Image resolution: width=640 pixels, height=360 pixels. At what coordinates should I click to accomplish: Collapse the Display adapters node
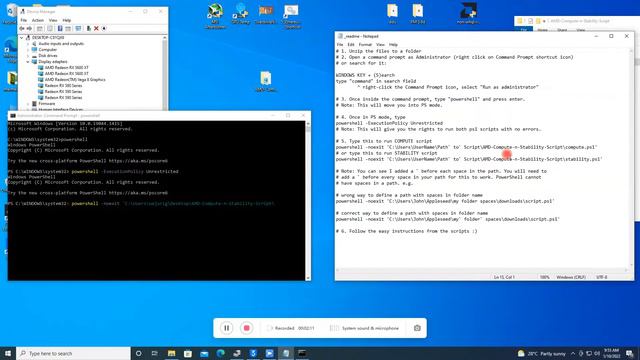point(28,62)
